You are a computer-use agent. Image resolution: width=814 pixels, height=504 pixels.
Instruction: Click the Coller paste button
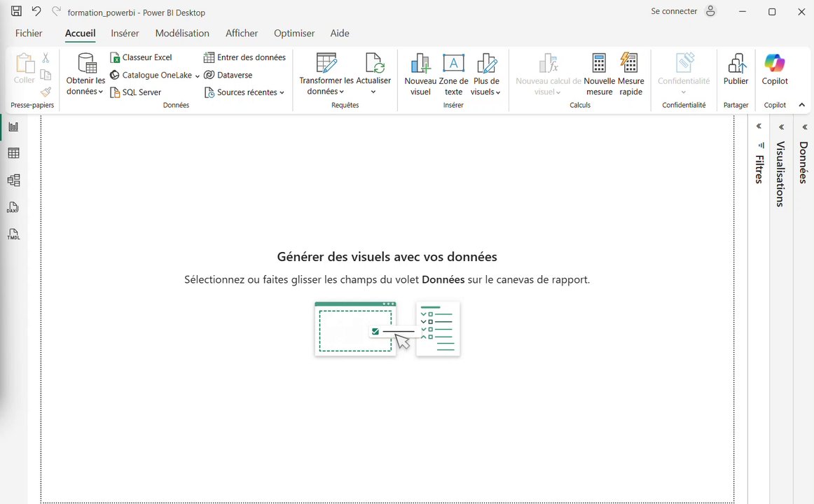tap(25, 69)
